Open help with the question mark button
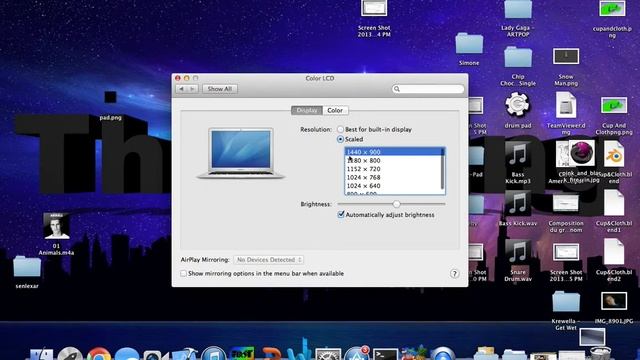640x360 pixels. click(x=454, y=273)
